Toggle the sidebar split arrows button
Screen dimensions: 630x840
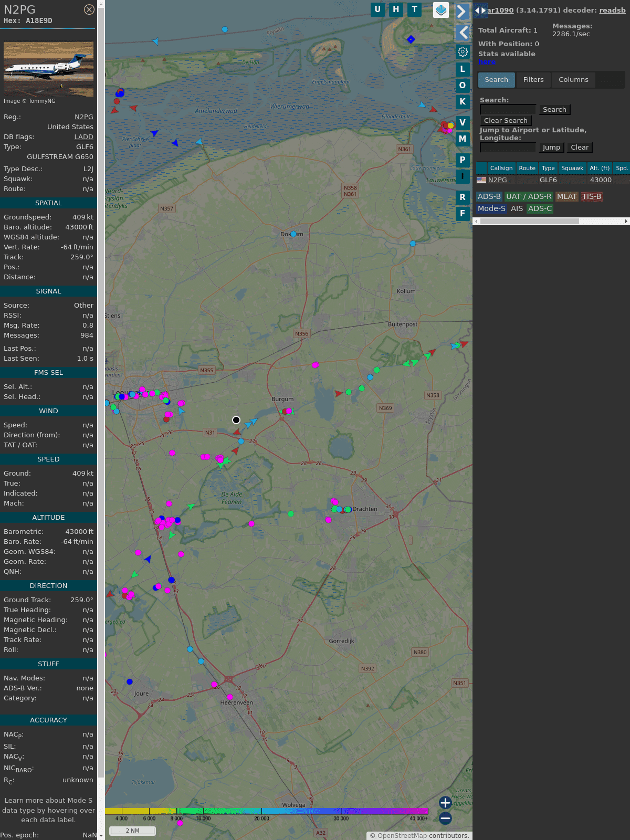pos(480,10)
